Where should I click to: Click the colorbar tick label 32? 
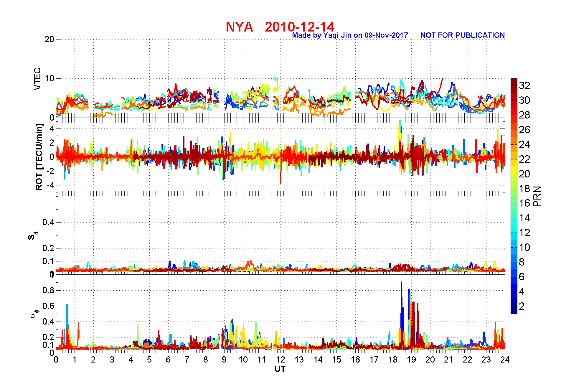[524, 85]
